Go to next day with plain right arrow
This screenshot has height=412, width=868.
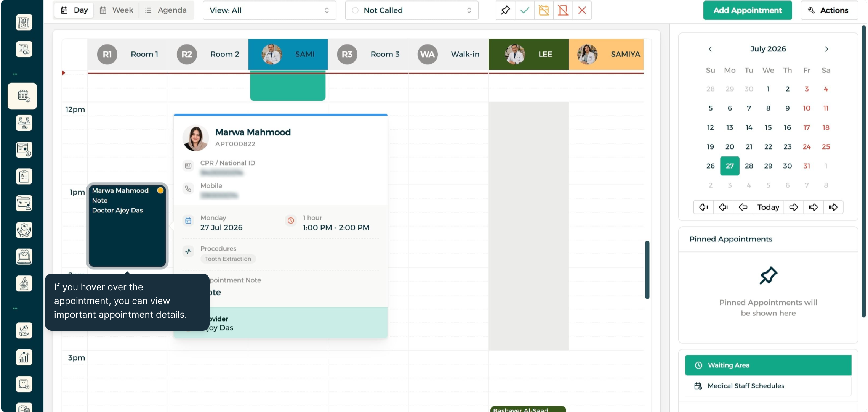794,207
